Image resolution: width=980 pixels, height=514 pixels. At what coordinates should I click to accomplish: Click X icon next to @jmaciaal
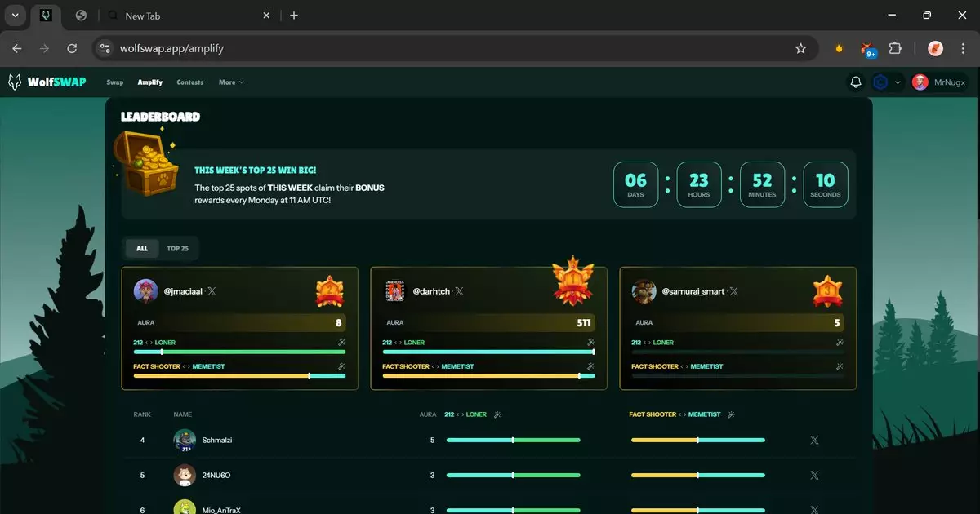(x=211, y=291)
